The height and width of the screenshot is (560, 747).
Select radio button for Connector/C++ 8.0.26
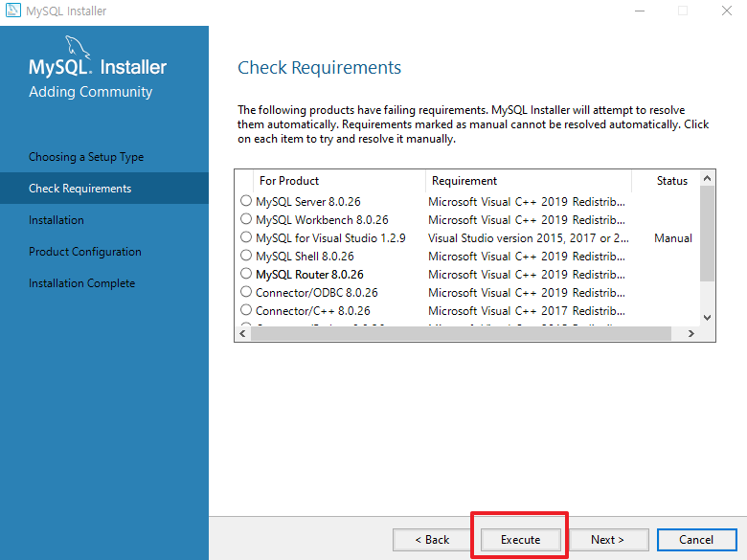click(x=246, y=309)
